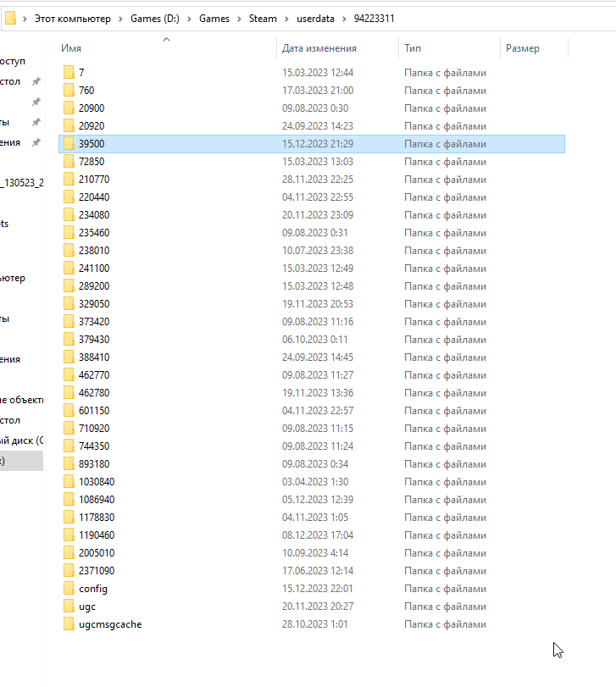Image resolution: width=616 pixels, height=687 pixels.
Task: Click the 601150 folder icon
Action: [x=69, y=411]
